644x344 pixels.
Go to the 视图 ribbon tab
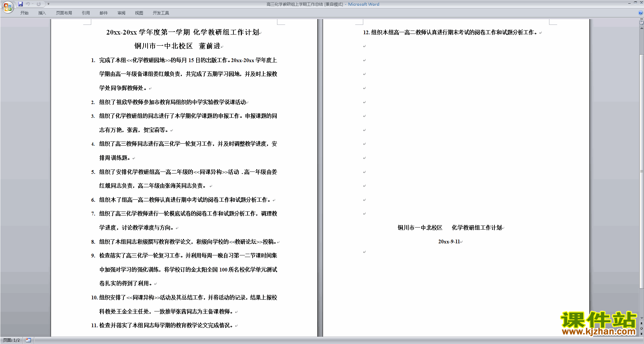click(x=139, y=13)
